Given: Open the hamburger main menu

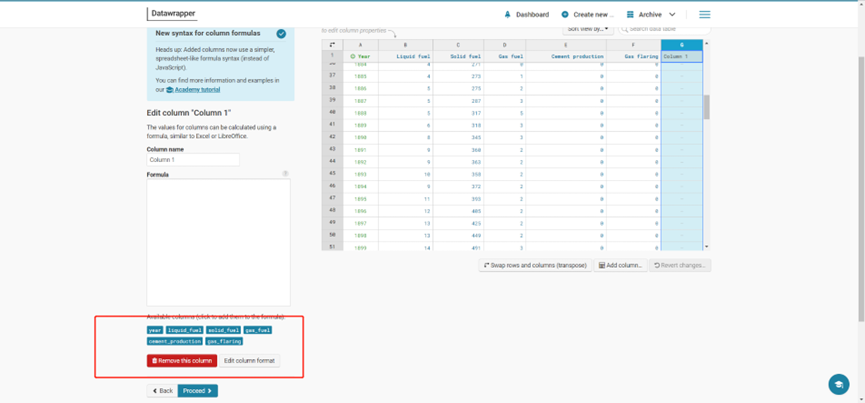Looking at the screenshot, I should (x=704, y=15).
